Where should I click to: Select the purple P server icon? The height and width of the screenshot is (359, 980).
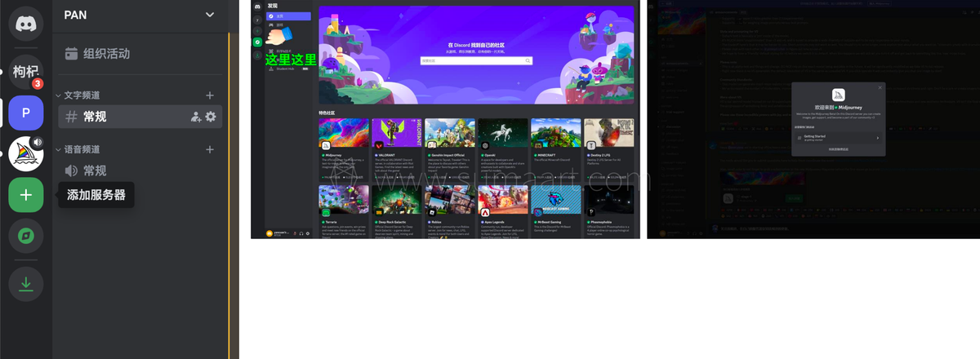(x=25, y=113)
